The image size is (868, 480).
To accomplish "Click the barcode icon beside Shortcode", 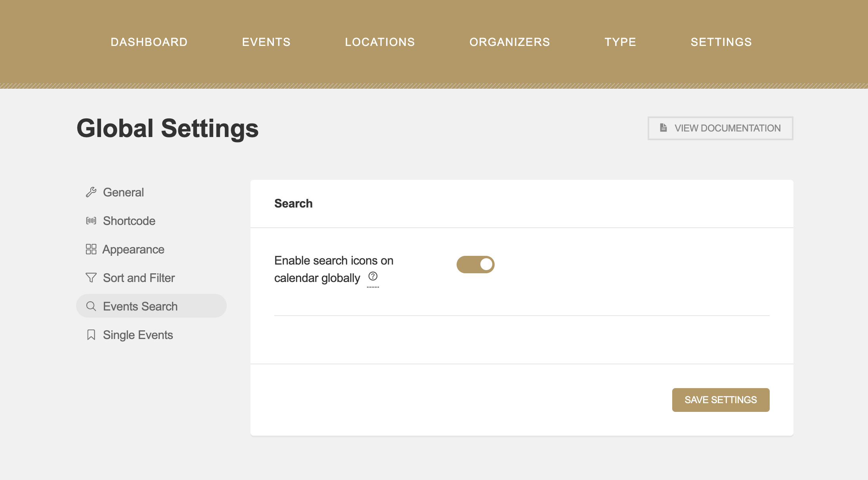I will click(x=91, y=221).
